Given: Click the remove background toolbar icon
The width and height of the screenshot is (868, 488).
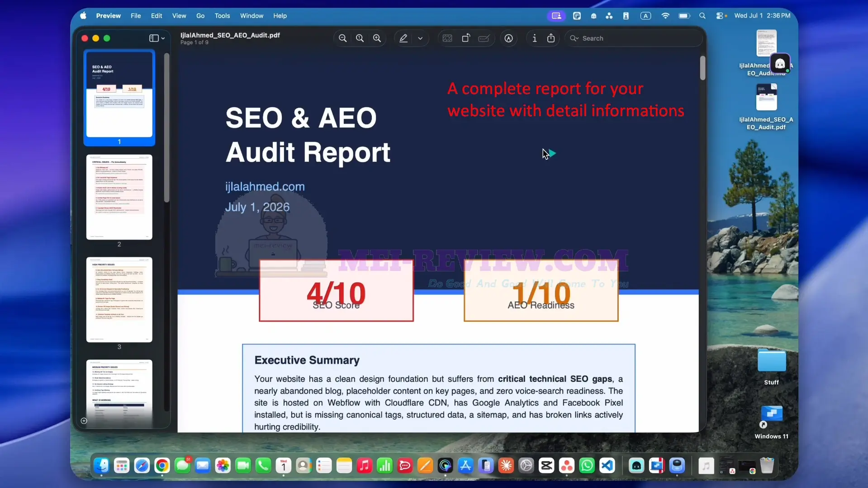Looking at the screenshot, I should (447, 38).
